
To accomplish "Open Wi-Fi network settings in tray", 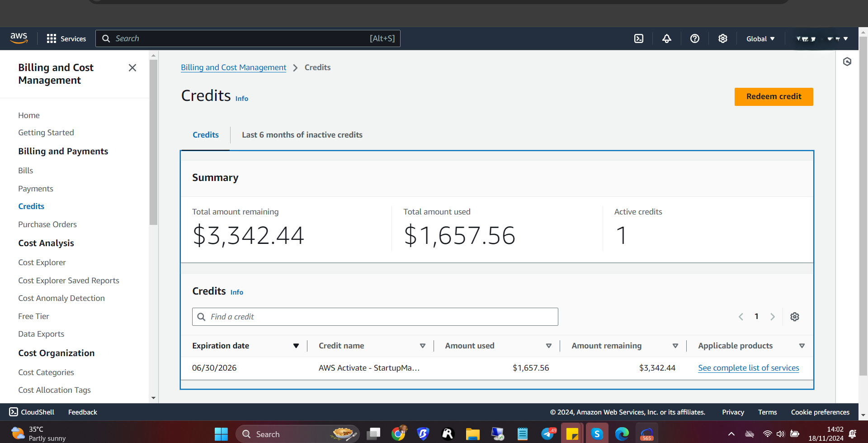I will coord(767,434).
